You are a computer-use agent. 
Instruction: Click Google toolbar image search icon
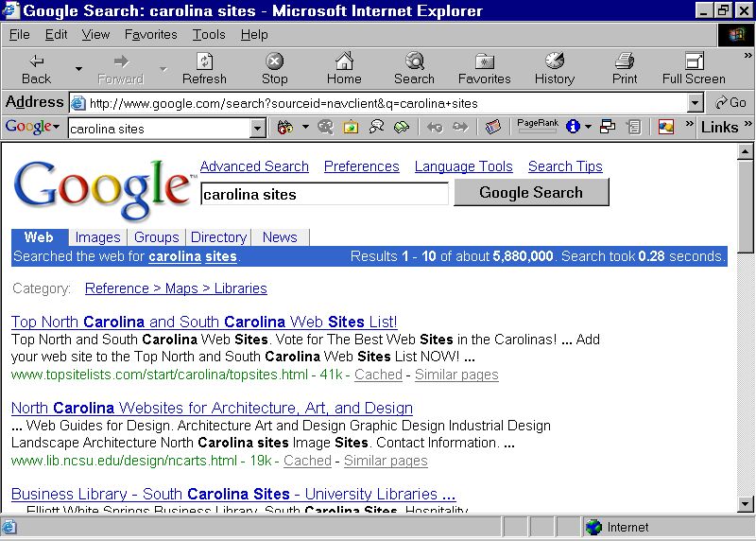tap(351, 128)
